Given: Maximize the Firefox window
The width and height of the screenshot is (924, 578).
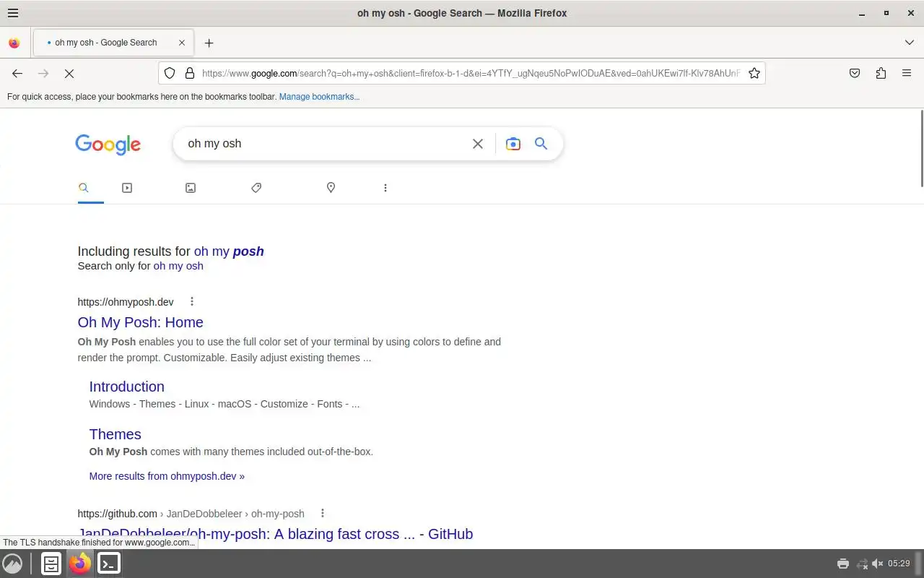Looking at the screenshot, I should click(886, 13).
